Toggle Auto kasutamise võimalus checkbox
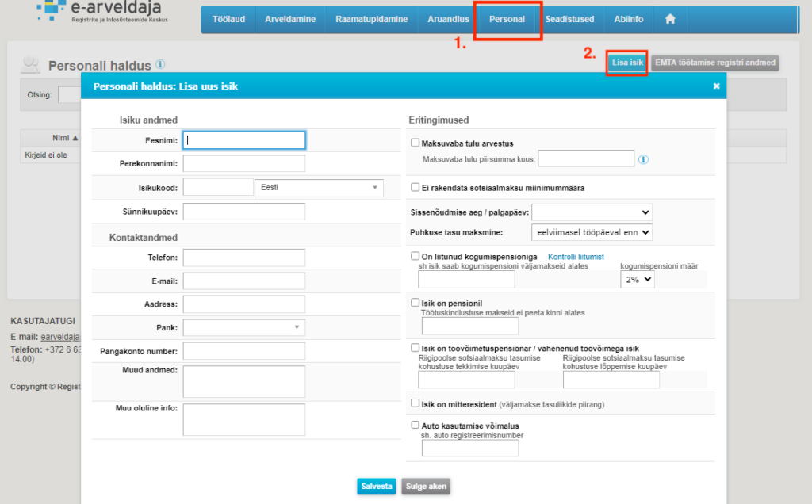 [x=415, y=426]
